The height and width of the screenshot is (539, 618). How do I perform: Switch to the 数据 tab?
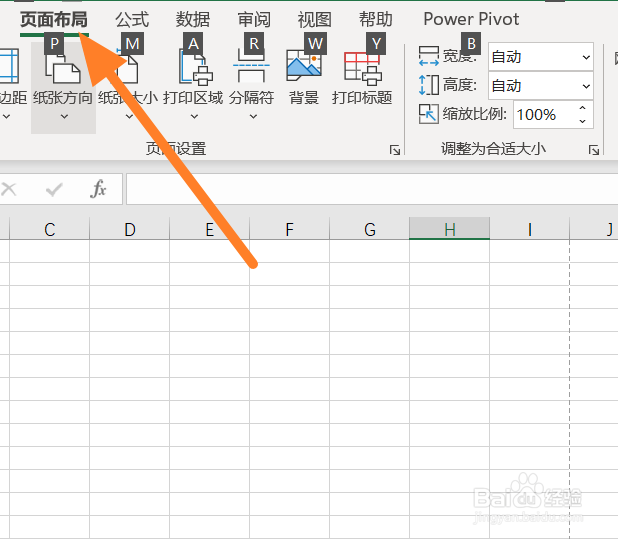(193, 19)
